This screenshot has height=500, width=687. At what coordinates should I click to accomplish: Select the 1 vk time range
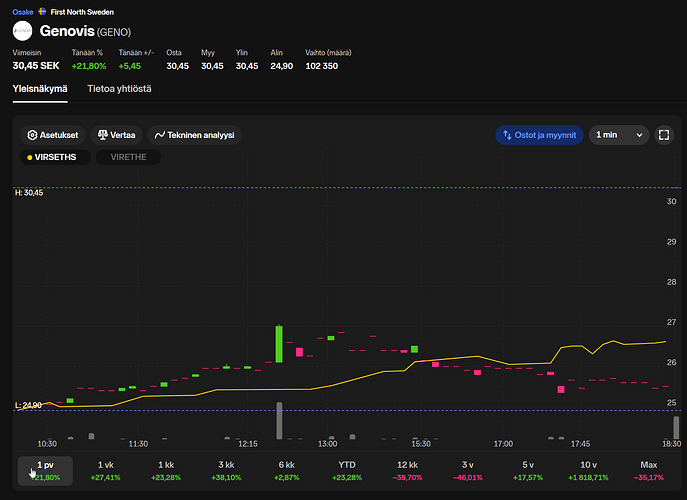(x=106, y=471)
